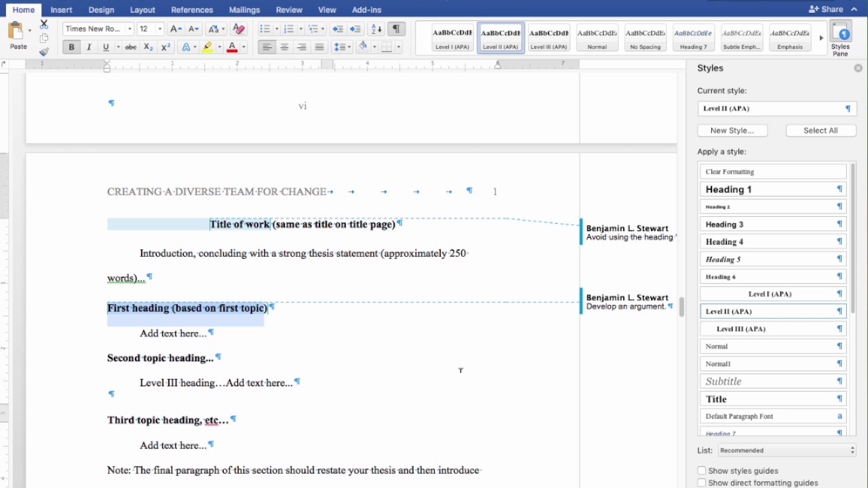Insert a bulleted list
This screenshot has height=488, width=868.
(264, 29)
